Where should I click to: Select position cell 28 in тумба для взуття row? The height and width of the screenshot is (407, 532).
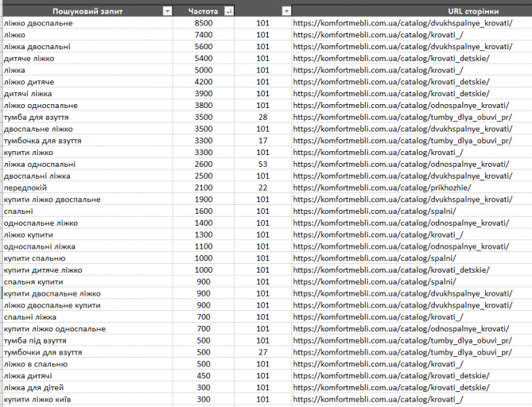coord(262,117)
